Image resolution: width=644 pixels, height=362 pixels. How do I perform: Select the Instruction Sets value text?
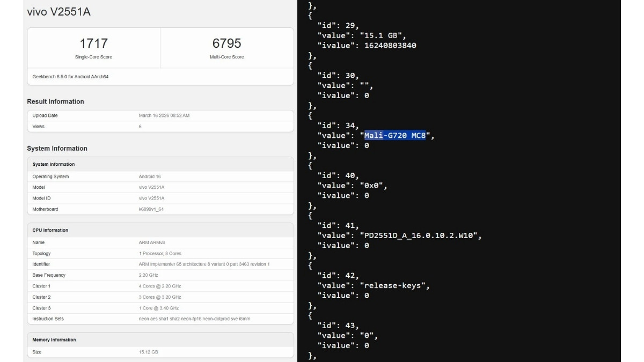pyautogui.click(x=194, y=319)
